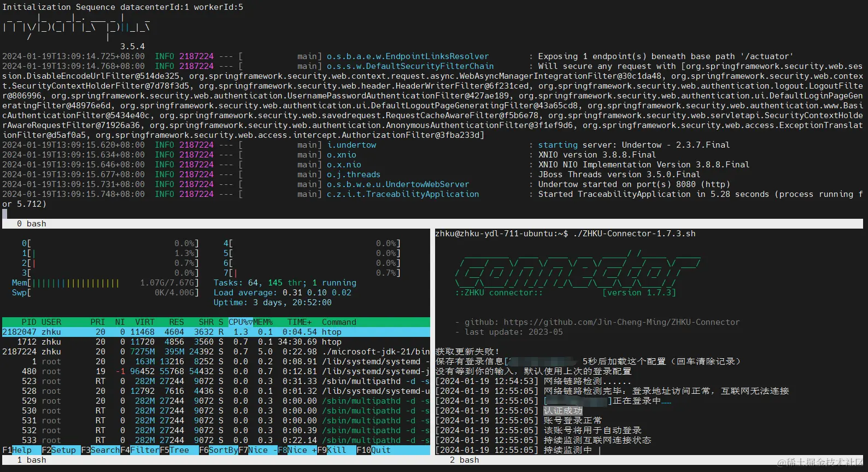Viewport: 868px width, 472px height.
Task: Click the highlighted "认证成功" log message
Action: click(x=563, y=411)
